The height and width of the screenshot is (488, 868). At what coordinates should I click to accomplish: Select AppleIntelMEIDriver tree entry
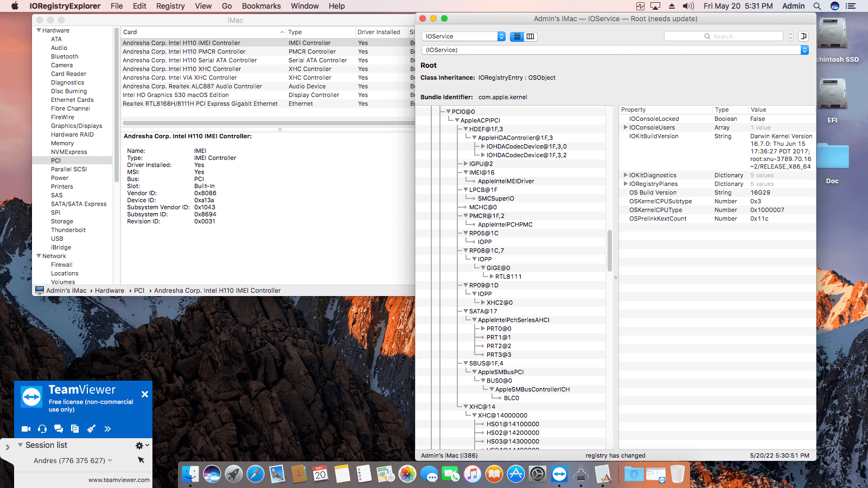[x=506, y=181]
